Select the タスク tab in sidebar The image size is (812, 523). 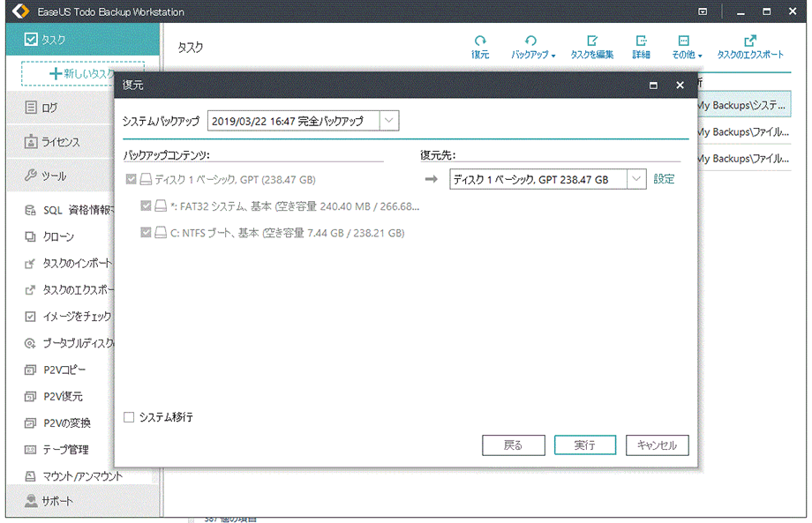83,40
